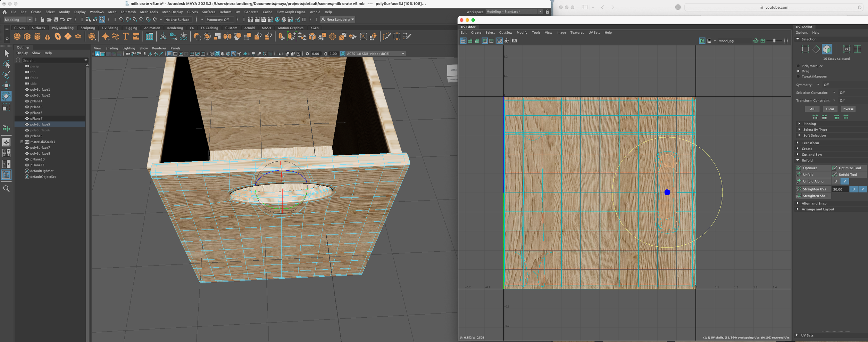
Task: Select the arrow Select tool in the toolbox
Action: tap(7, 53)
